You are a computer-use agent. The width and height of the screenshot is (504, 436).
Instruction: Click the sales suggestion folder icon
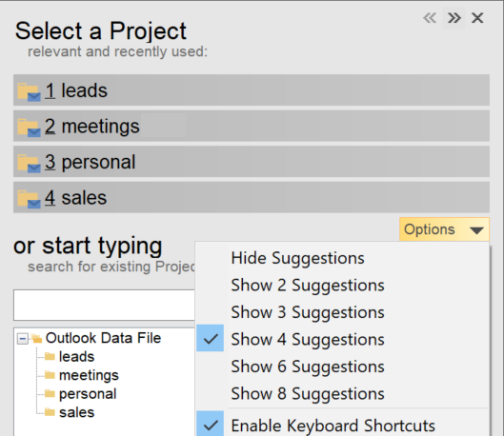(29, 199)
